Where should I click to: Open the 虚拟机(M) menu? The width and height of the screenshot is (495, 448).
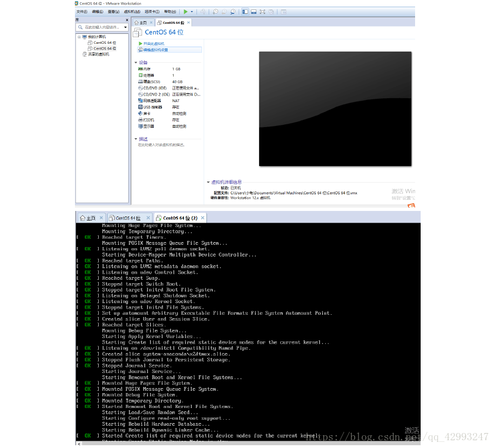[x=132, y=12]
